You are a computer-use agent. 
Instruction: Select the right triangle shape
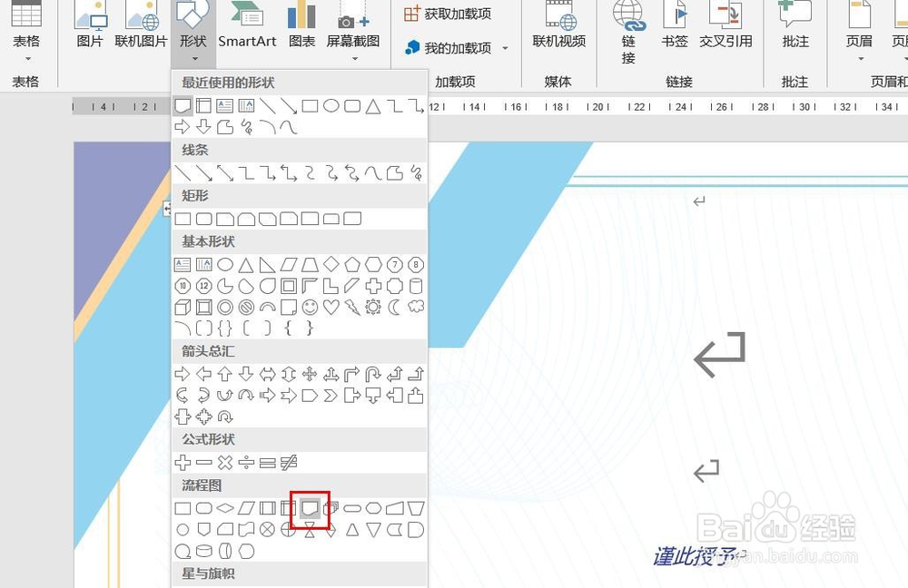[x=267, y=265]
